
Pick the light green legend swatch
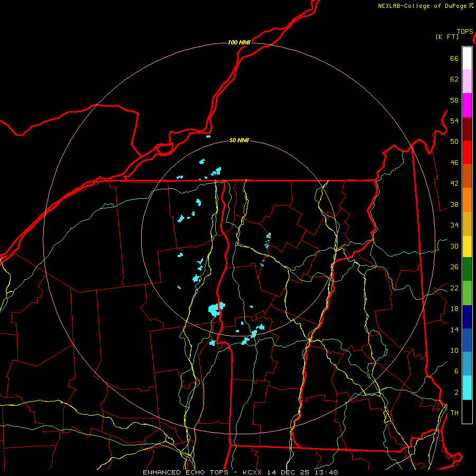tap(467, 293)
